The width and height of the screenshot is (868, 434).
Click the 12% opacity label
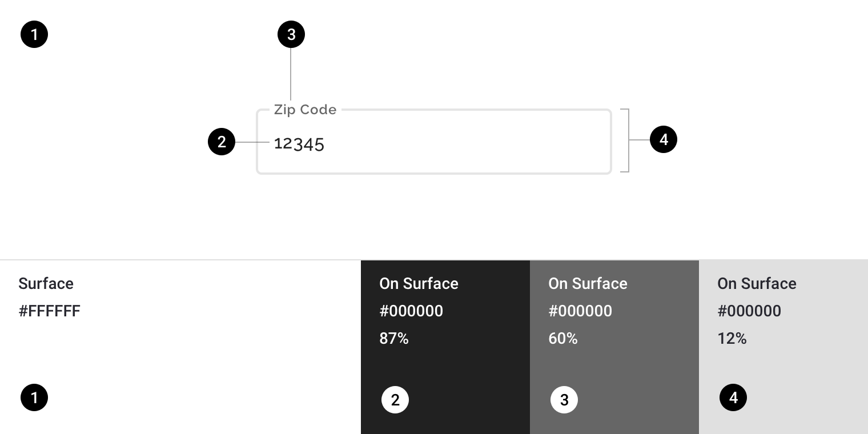point(732,339)
